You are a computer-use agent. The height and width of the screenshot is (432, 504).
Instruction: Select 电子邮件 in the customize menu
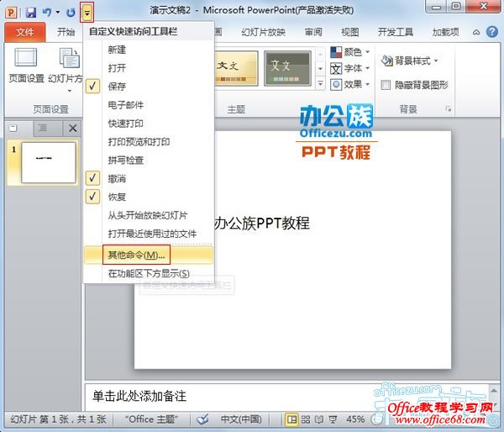(149, 105)
